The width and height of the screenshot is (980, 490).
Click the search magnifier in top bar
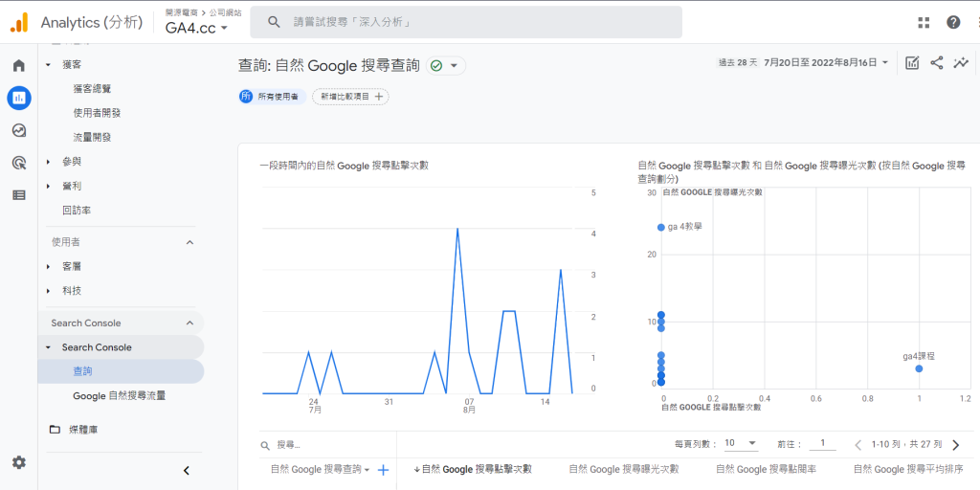[x=273, y=23]
